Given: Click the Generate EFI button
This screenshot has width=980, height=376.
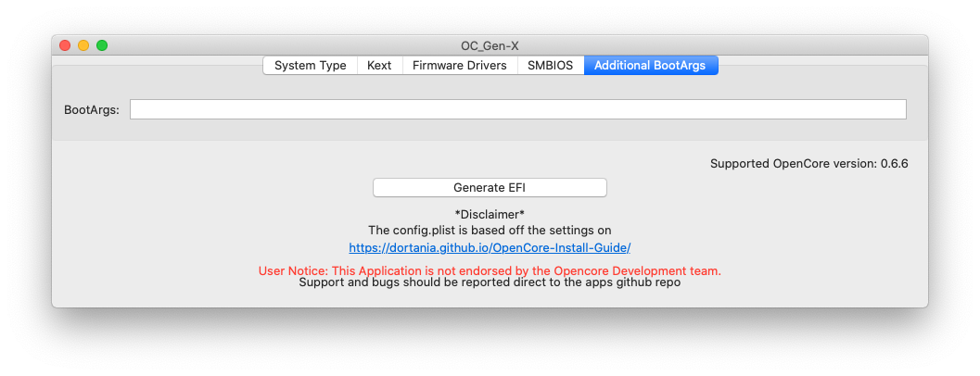Looking at the screenshot, I should 490,187.
